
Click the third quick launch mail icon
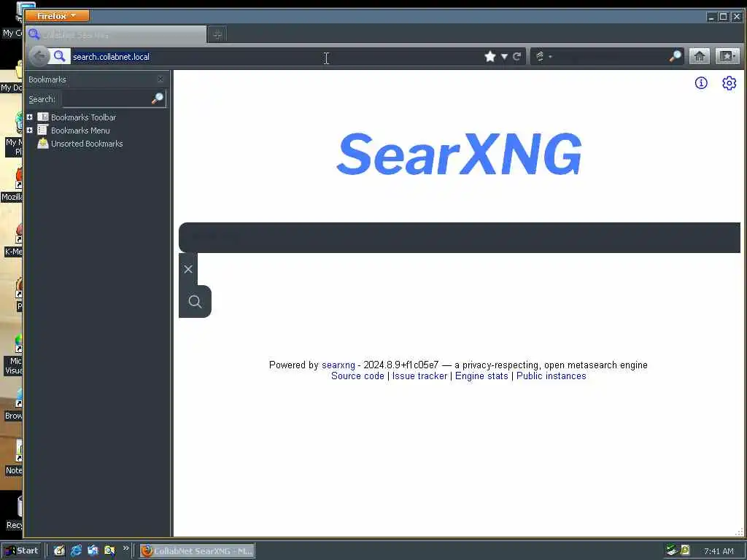pos(93,551)
